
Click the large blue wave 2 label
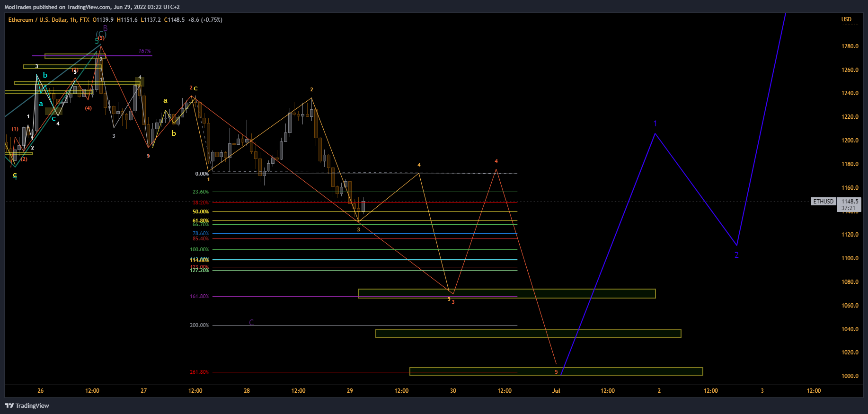coord(736,255)
